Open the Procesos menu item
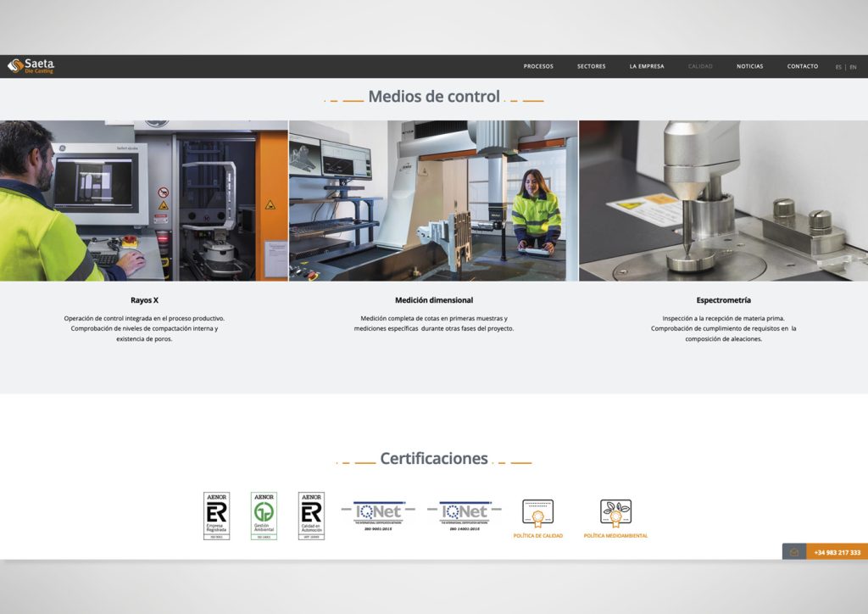Viewport: 868px width, 614px height. pos(538,66)
